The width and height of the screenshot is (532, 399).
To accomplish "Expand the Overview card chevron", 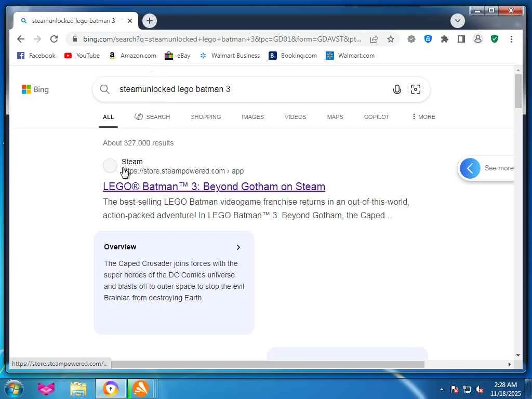I will pyautogui.click(x=238, y=247).
